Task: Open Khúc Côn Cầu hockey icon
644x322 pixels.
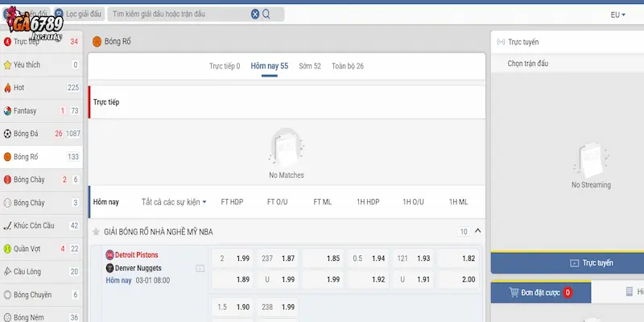Action: (7, 226)
